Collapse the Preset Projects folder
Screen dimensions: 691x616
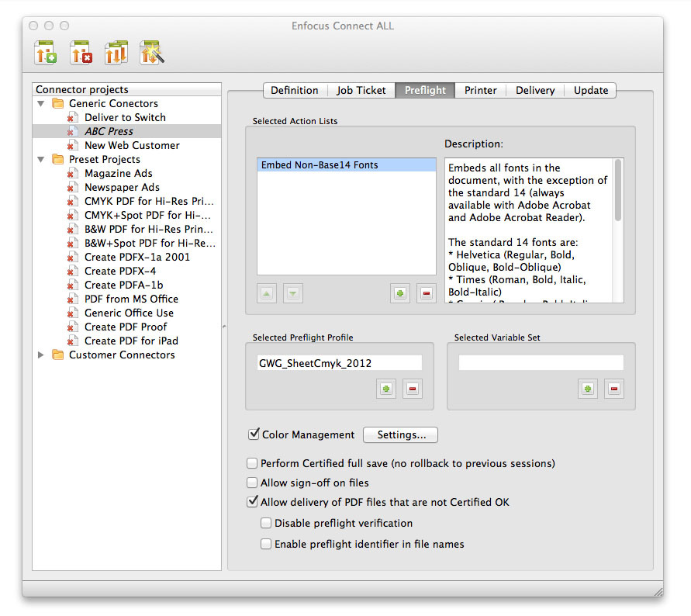pos(41,159)
